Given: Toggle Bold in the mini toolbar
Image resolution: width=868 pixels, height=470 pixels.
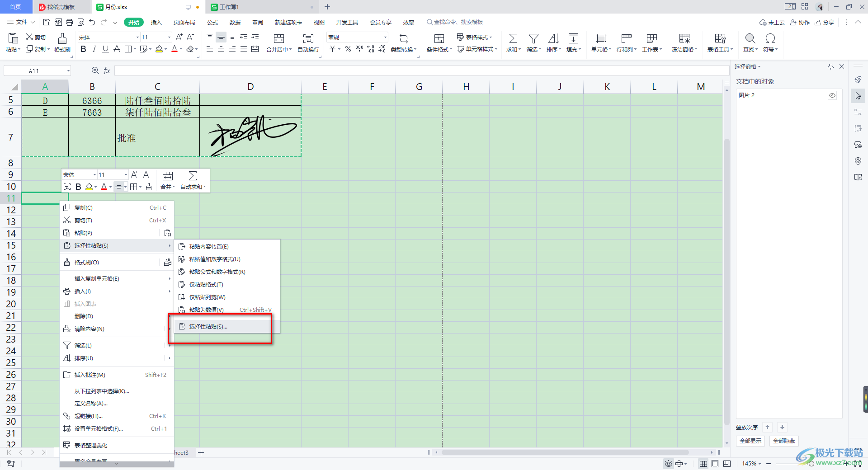Looking at the screenshot, I should (78, 187).
